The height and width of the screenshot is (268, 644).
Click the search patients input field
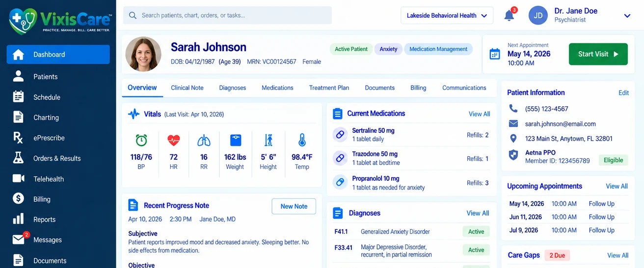(227, 15)
